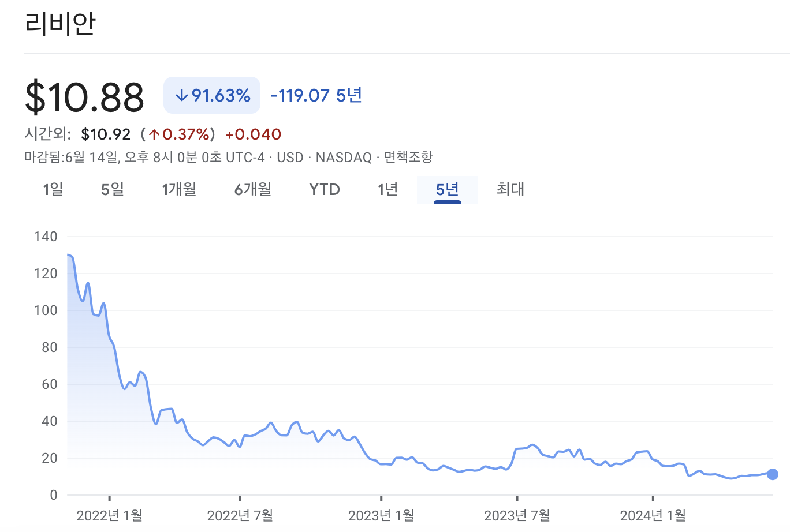Click the down arrow in the percent badge

182,95
